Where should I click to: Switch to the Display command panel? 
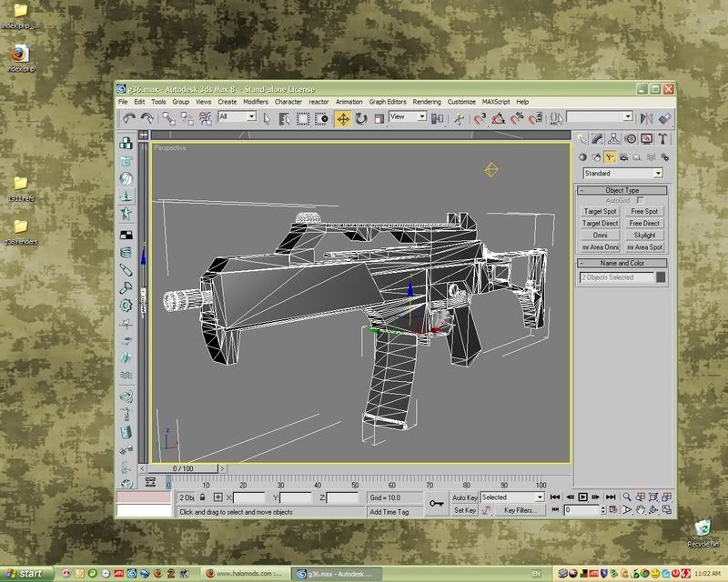tap(647, 139)
